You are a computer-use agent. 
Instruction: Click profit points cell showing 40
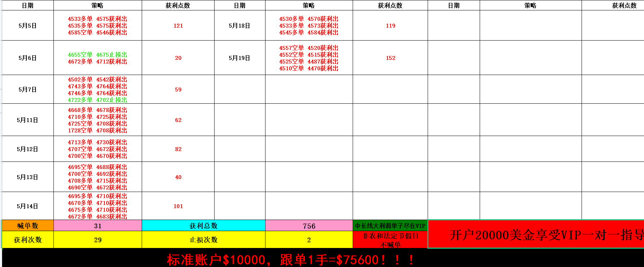tap(178, 177)
